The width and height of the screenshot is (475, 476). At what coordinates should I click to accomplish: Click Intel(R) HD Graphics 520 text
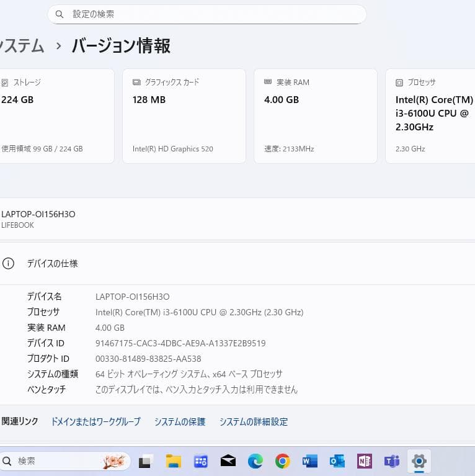(173, 149)
